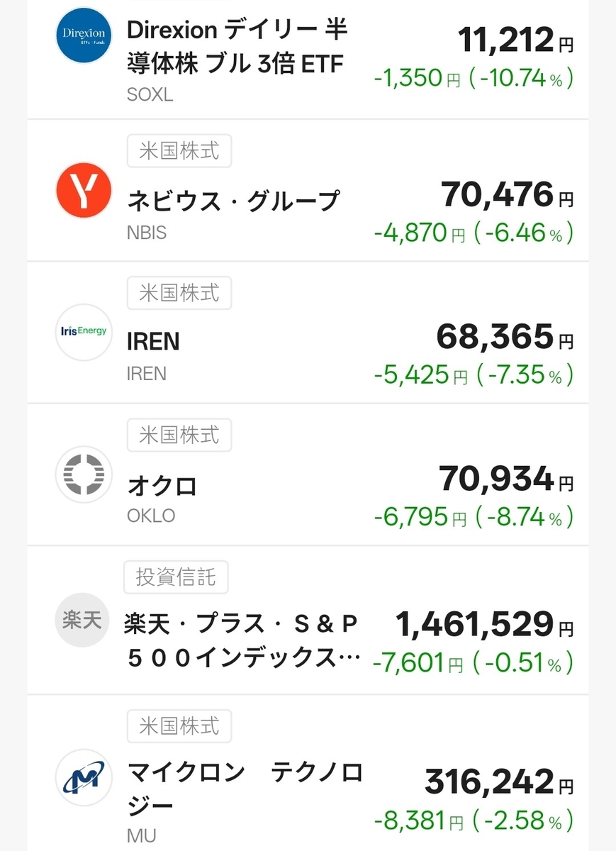
Task: Select the 米国株式 tag above オクロ
Action: 179,433
